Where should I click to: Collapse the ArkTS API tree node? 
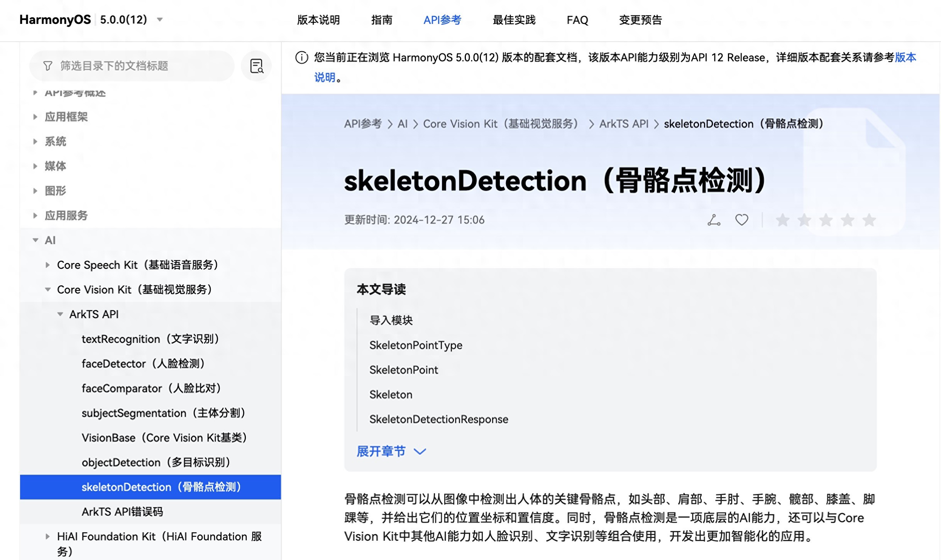coord(60,314)
